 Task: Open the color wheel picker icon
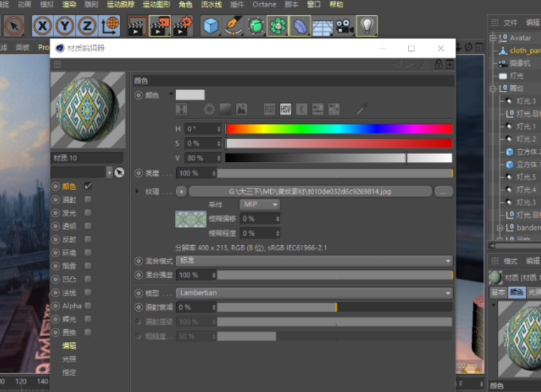(209, 109)
